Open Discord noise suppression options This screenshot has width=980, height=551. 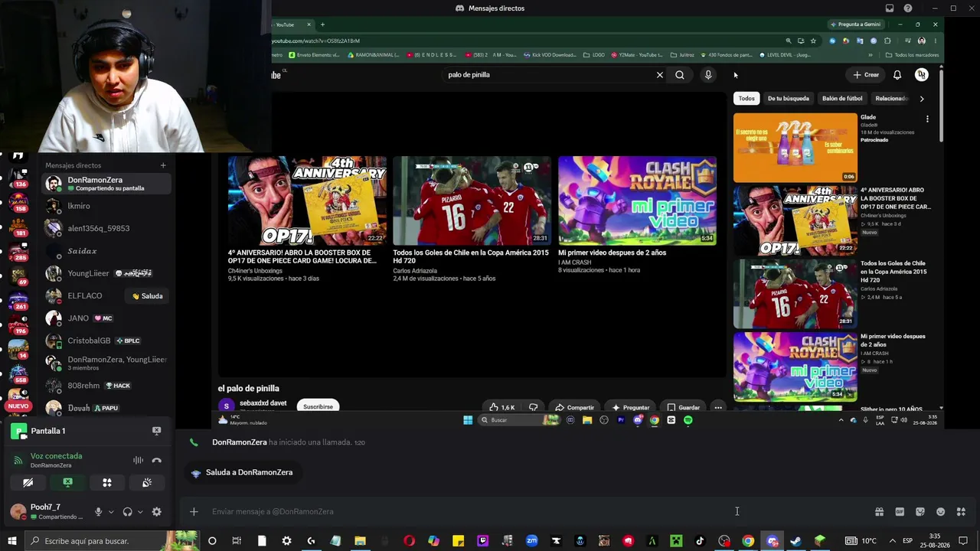click(x=138, y=460)
